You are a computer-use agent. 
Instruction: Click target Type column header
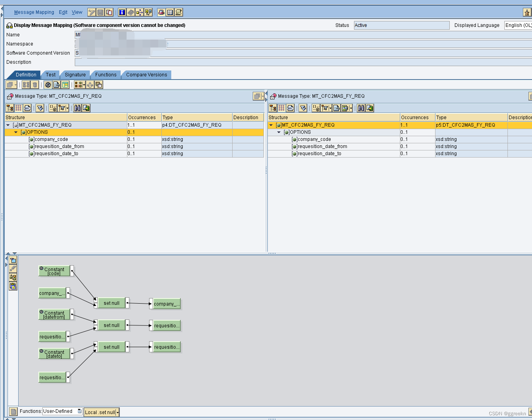pos(471,118)
